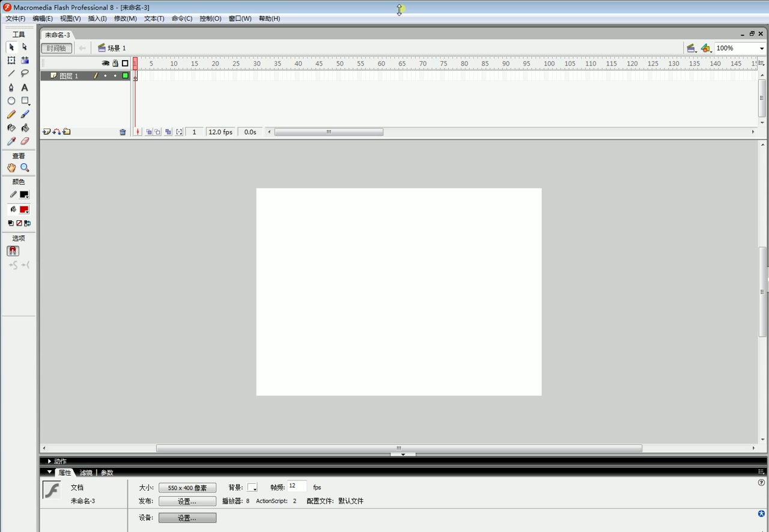The width and height of the screenshot is (769, 532).
Task: Select the Selection arrow tool
Action: [x=11, y=47]
